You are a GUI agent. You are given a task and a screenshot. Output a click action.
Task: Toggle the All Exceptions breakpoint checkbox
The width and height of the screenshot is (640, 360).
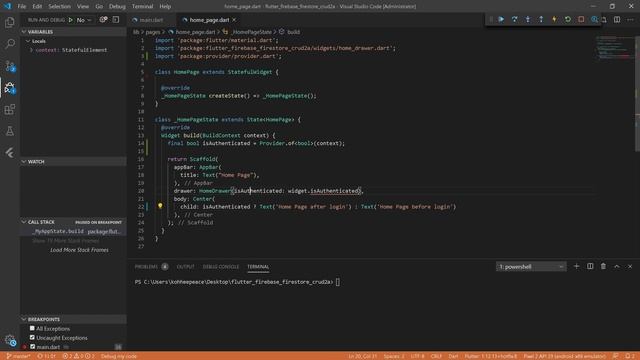pyautogui.click(x=32, y=328)
